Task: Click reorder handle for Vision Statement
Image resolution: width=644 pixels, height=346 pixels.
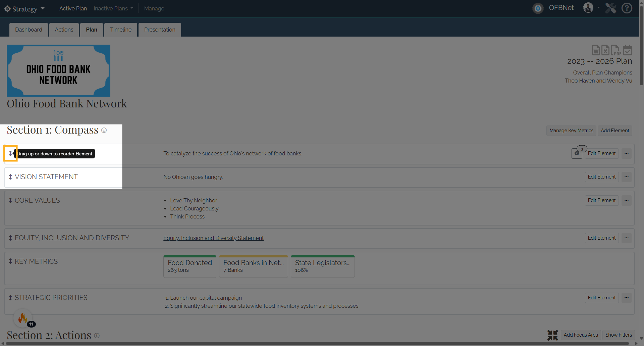Action: 10,177
